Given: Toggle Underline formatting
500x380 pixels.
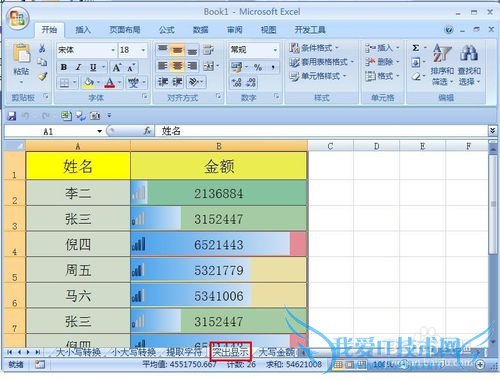Looking at the screenshot, I should pos(93,68).
